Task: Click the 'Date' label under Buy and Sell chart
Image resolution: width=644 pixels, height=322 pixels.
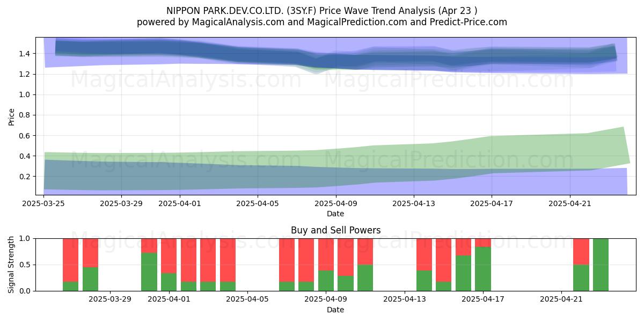Action: [335, 310]
